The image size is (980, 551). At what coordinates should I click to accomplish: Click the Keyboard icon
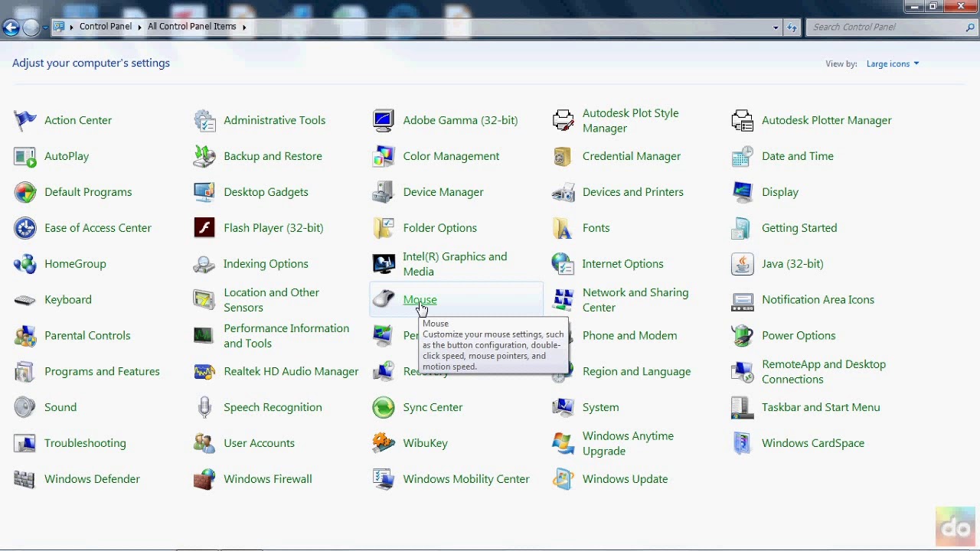click(x=25, y=300)
